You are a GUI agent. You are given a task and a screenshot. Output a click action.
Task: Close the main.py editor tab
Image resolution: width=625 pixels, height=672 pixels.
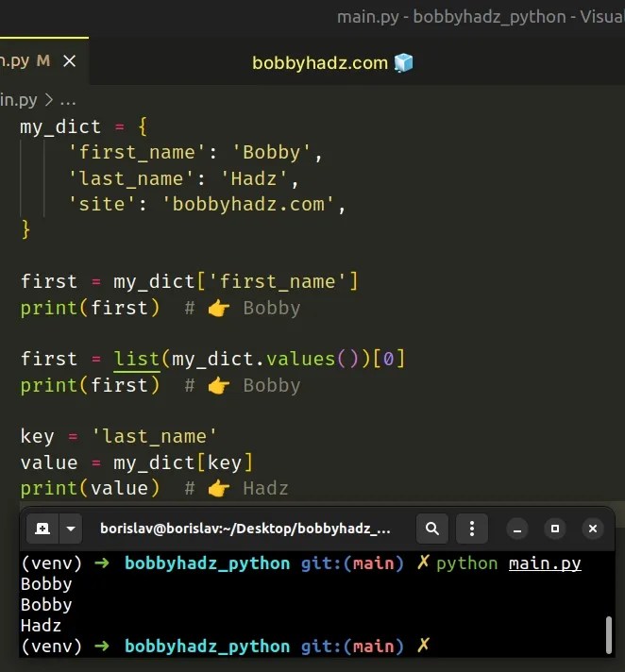70,61
